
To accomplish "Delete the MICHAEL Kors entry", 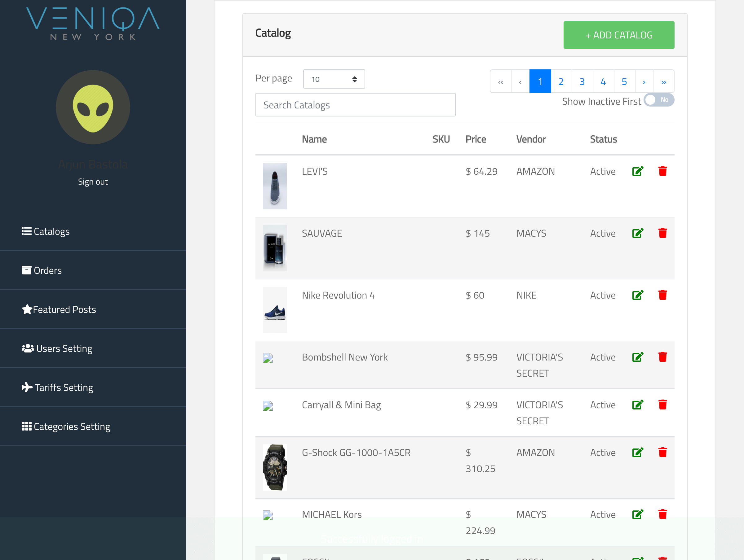I will (x=662, y=514).
